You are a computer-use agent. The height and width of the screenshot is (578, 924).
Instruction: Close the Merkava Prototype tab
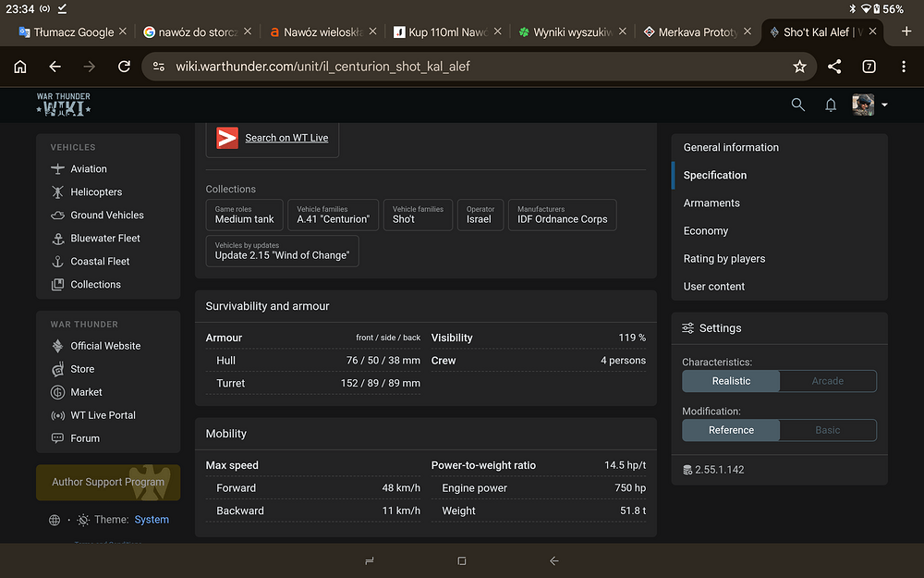point(748,31)
